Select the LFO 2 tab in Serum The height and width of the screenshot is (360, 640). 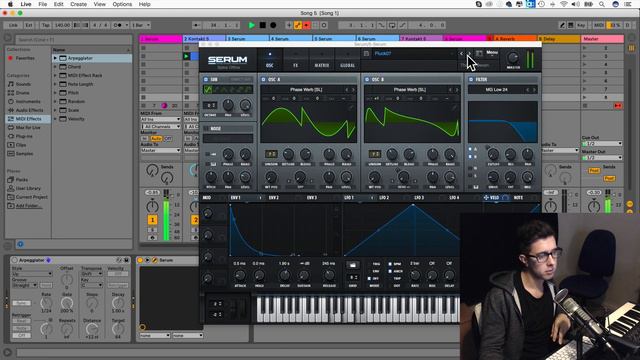pyautogui.click(x=384, y=198)
